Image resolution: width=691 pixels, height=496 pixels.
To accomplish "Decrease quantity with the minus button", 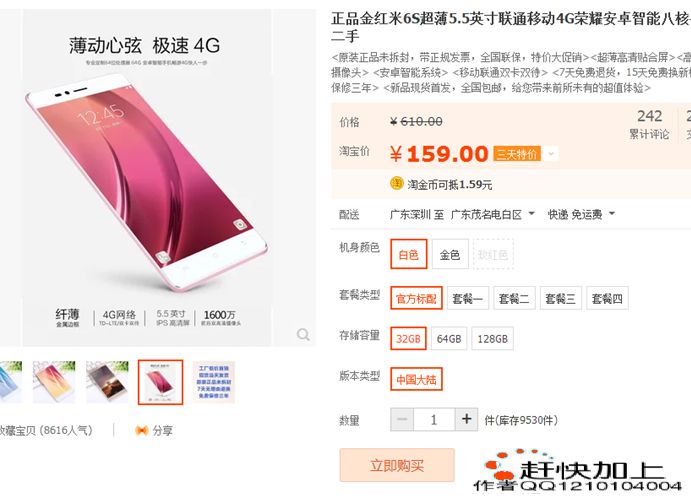I will tap(402, 419).
